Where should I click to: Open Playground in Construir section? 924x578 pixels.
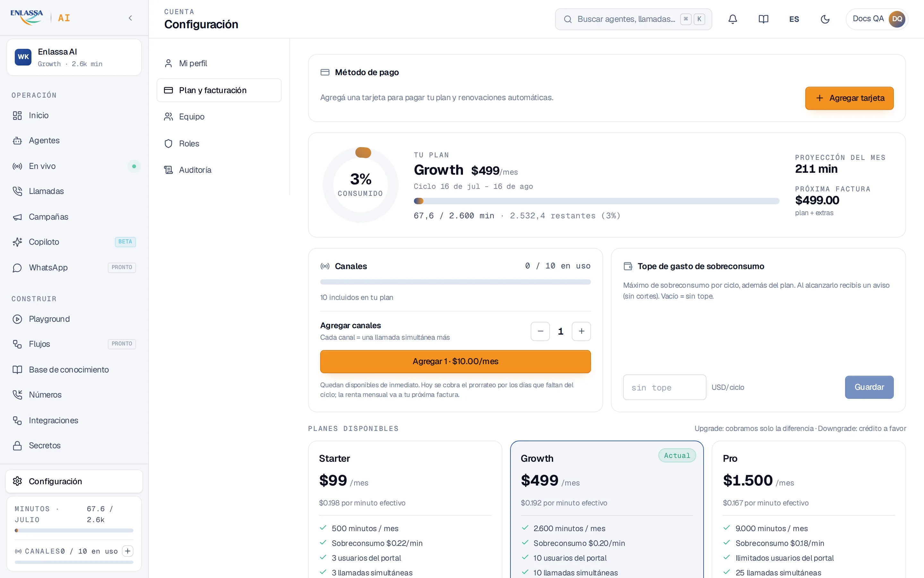click(x=74, y=319)
